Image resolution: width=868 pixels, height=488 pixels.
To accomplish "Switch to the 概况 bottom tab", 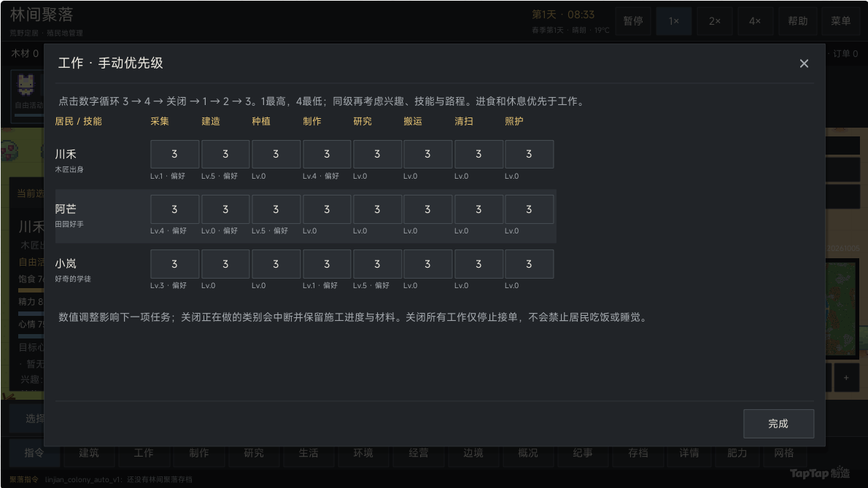I will point(528,453).
